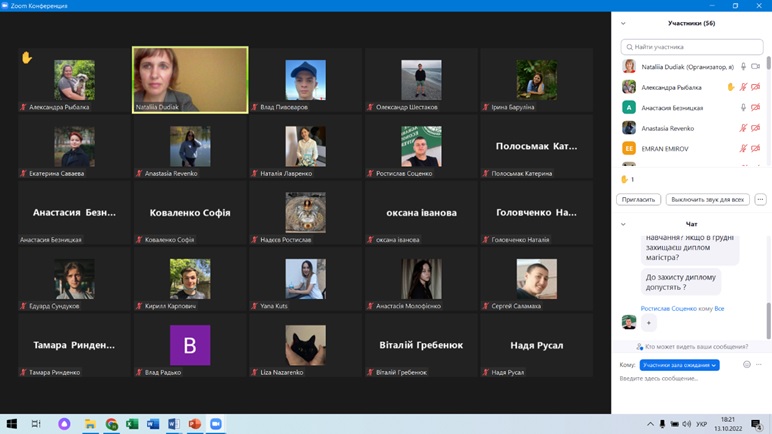
Task: Toggle Nataliia Dudiak's camera in participants list
Action: click(756, 67)
